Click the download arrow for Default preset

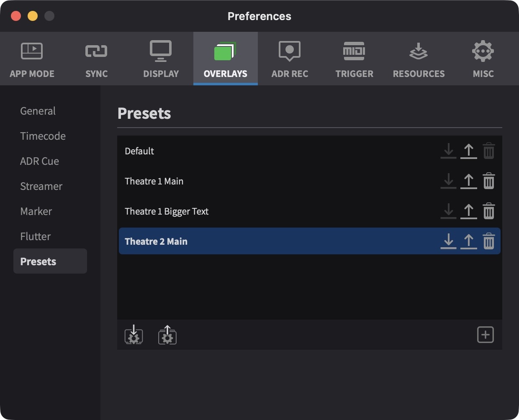coord(449,151)
